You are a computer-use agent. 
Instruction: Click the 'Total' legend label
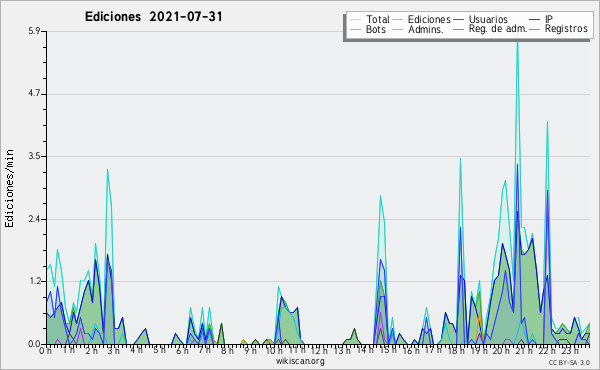378,19
